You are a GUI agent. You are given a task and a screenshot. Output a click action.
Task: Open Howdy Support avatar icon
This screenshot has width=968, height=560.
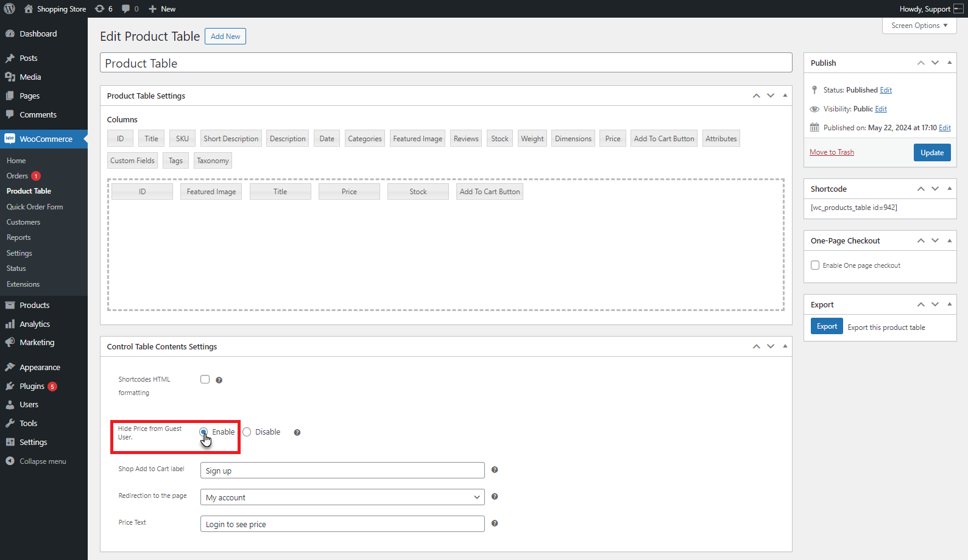pos(958,9)
